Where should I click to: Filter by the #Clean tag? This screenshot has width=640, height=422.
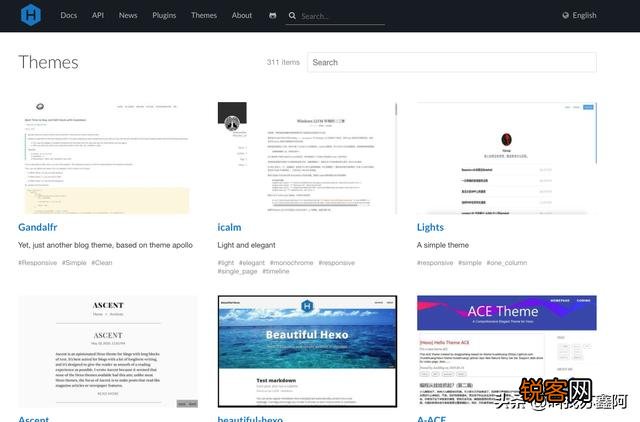(x=102, y=263)
